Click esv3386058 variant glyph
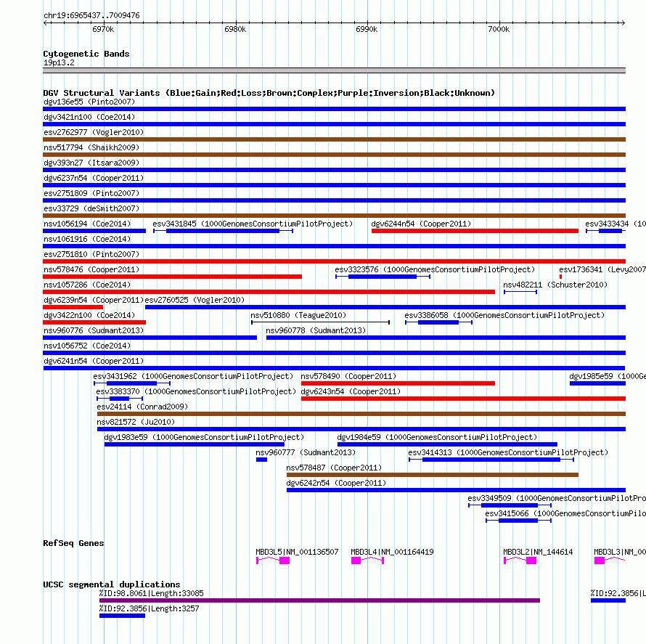The width and height of the screenshot is (646, 644). pyautogui.click(x=438, y=322)
